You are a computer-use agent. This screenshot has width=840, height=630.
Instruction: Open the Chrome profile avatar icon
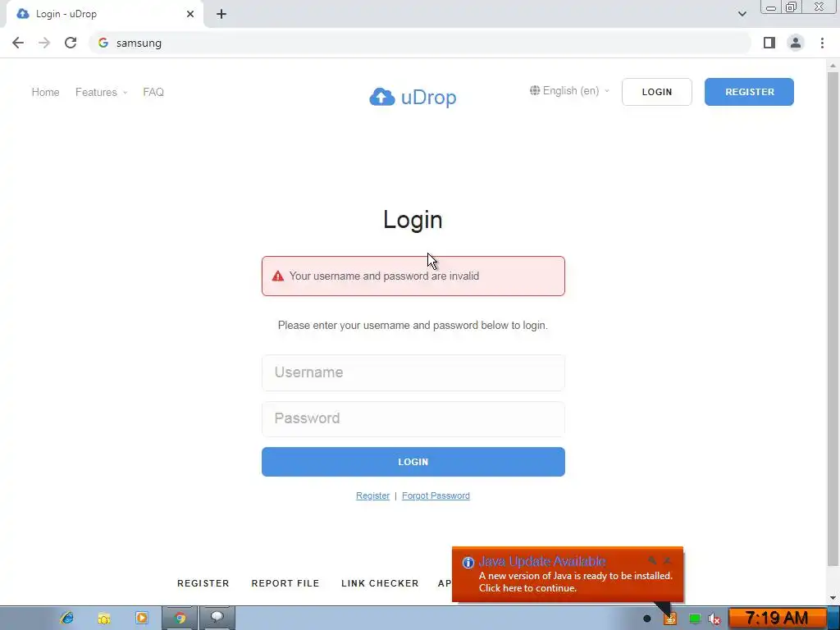[x=796, y=43]
